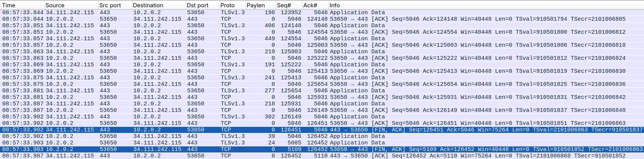The image size is (644, 159).
Task: Sort by the Dst port column header
Action: (x=202, y=5)
